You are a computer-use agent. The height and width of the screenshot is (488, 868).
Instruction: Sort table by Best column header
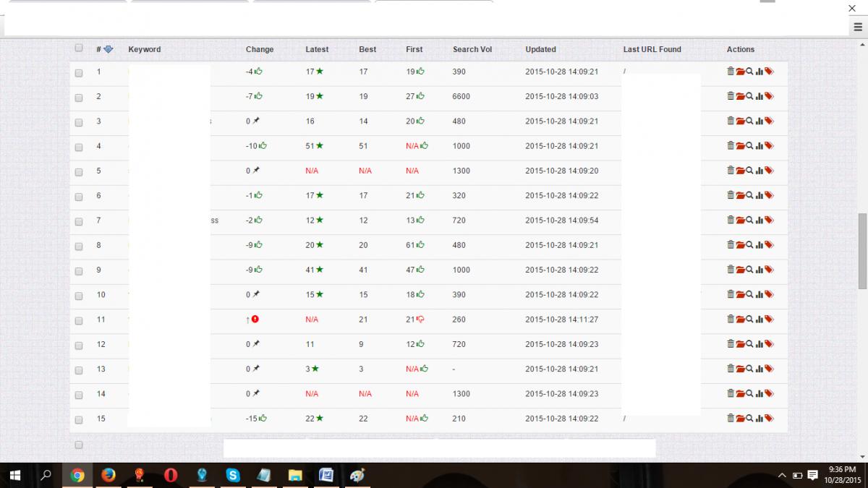367,49
